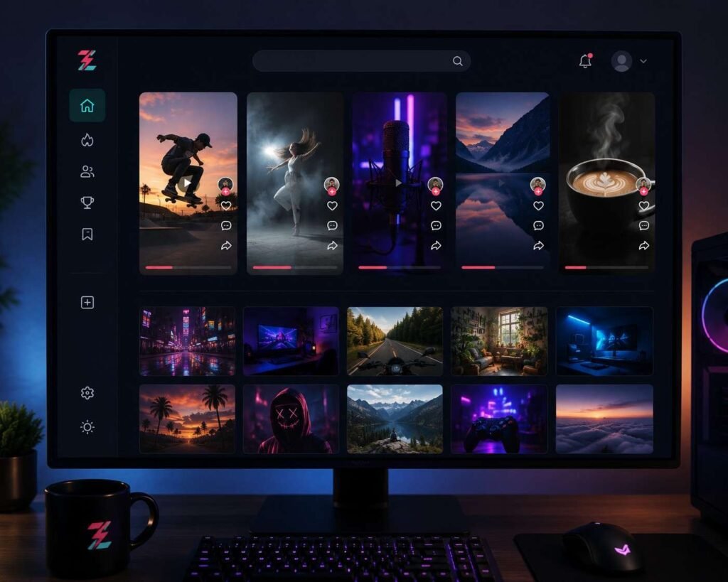Share the dancer video
This screenshot has width=728, height=582.
(x=333, y=245)
